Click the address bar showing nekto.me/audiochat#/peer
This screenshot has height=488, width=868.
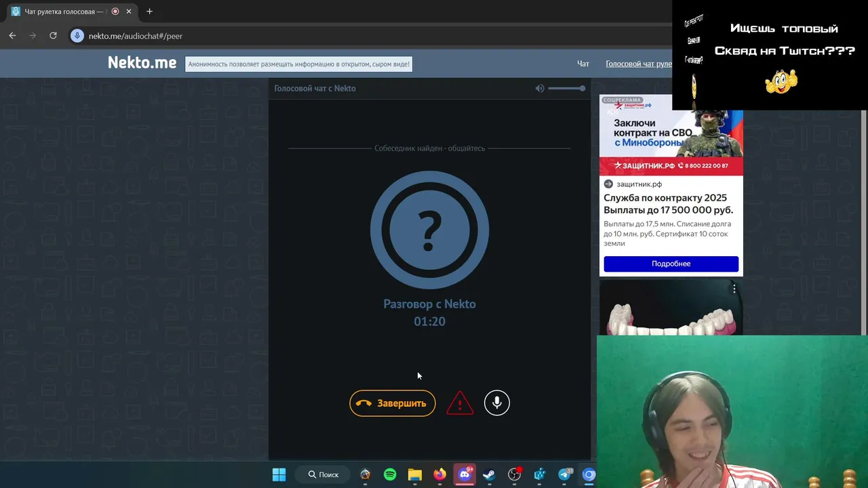pyautogui.click(x=135, y=36)
